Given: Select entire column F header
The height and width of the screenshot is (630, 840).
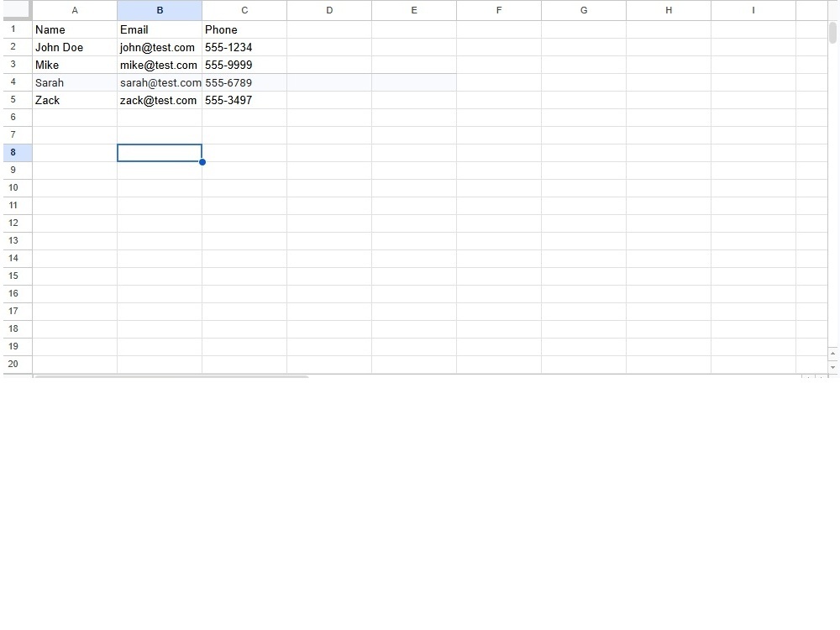Looking at the screenshot, I should 499,10.
